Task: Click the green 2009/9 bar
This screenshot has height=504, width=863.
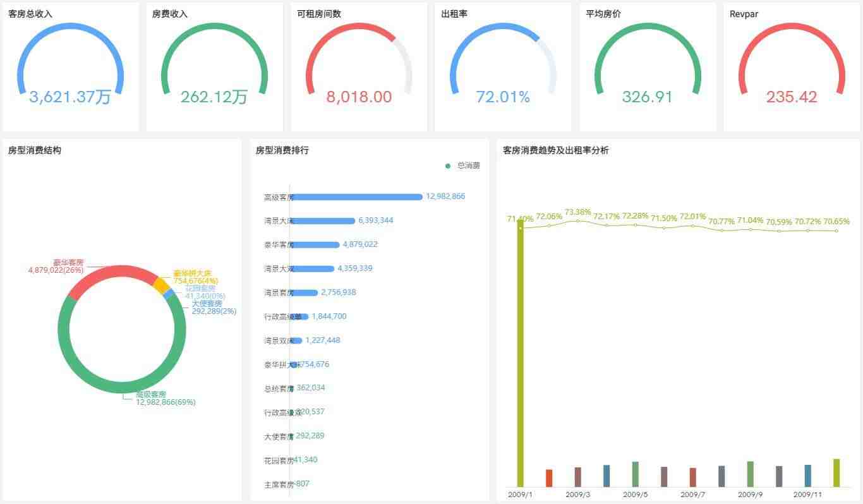Action: pyautogui.click(x=751, y=474)
